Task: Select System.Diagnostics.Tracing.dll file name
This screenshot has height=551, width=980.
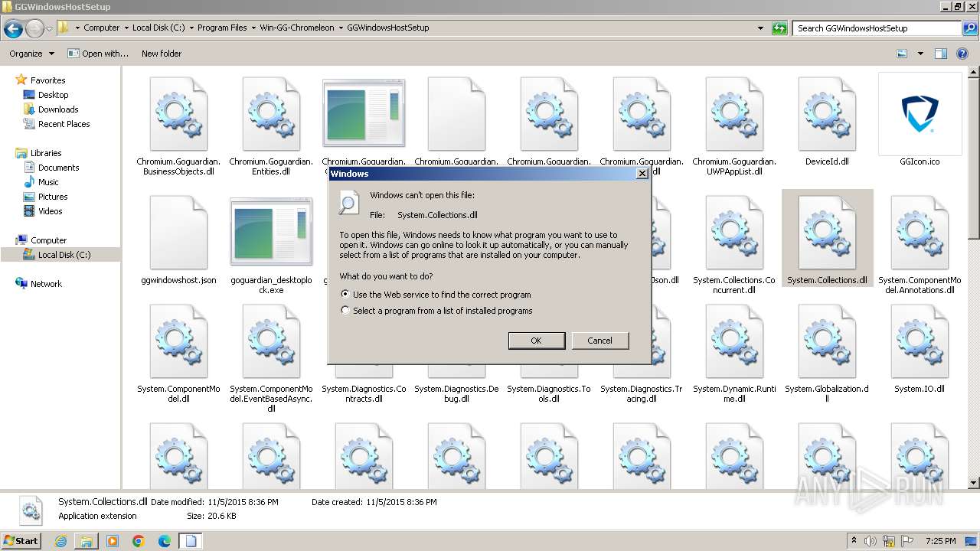Action: pos(641,394)
